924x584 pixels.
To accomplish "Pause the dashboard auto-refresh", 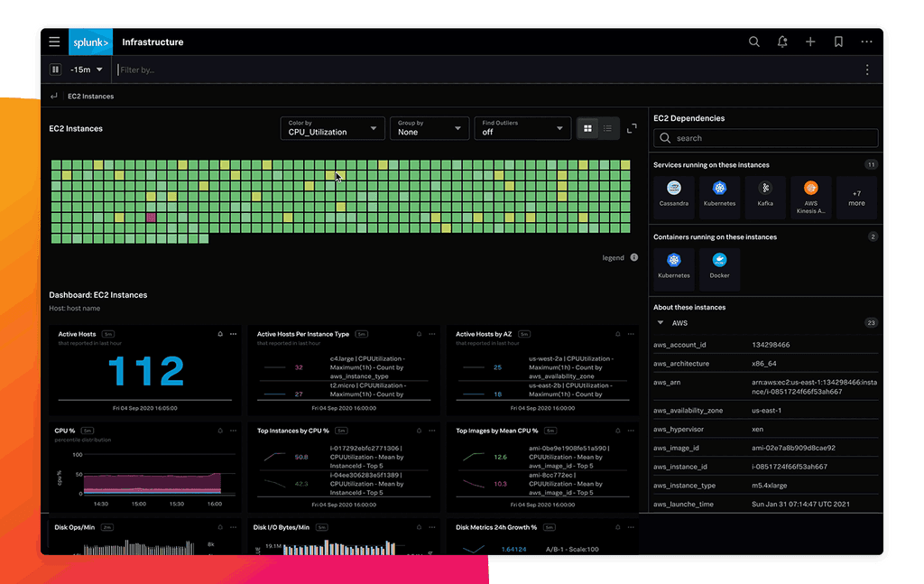I will [55, 70].
